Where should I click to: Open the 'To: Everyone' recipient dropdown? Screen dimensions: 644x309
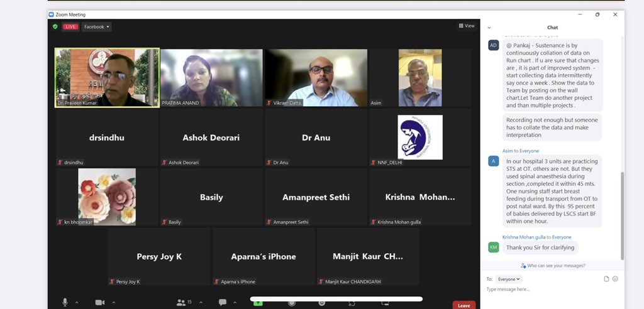509,279
